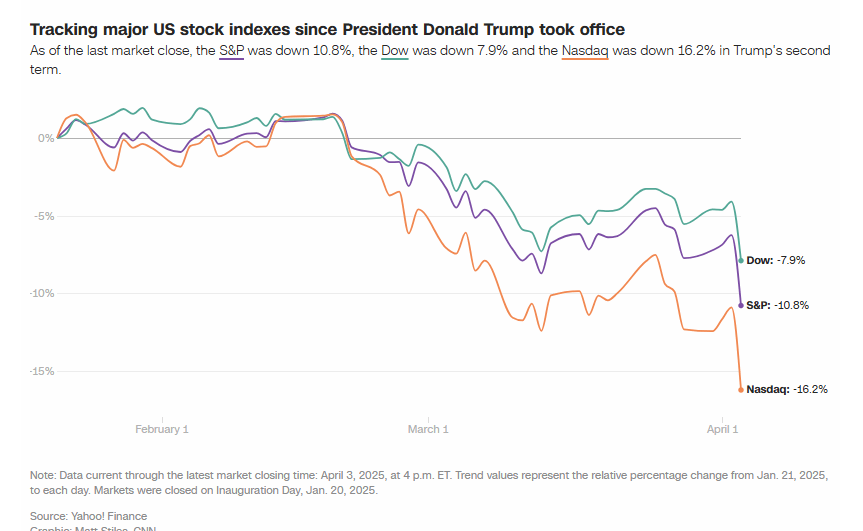Viewport: 863px width, 531px height.
Task: Click the underlined S&P legend label
Action: [x=232, y=50]
